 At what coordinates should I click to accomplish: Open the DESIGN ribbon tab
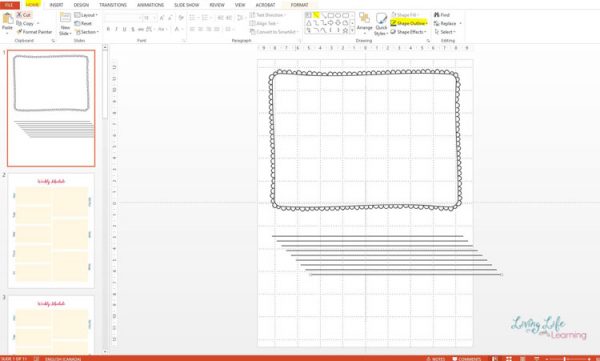[x=81, y=5]
